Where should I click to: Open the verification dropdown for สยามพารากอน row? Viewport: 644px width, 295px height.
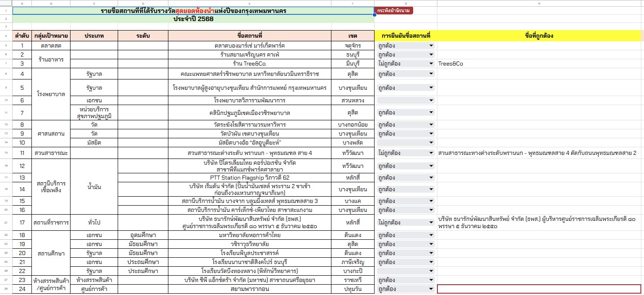[x=406, y=289]
